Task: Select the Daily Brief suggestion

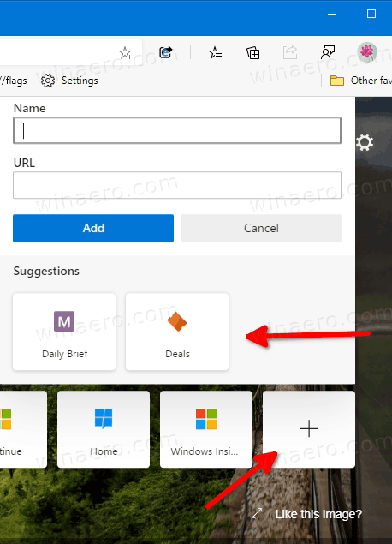Action: point(64,332)
